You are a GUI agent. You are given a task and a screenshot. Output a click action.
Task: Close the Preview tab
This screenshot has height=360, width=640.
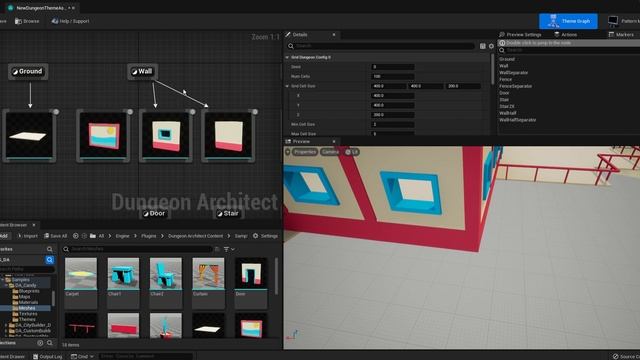tap(334, 141)
